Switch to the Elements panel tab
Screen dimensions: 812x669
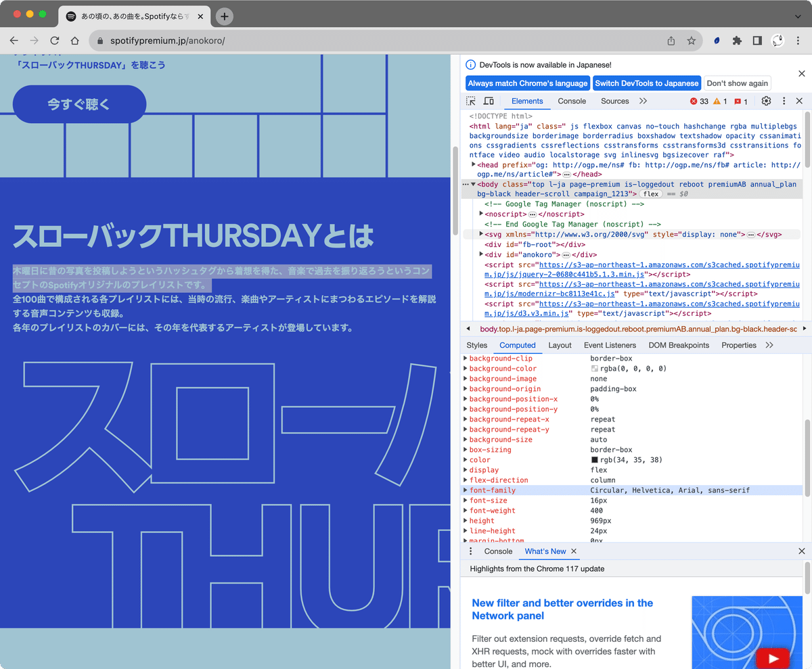[x=527, y=101]
